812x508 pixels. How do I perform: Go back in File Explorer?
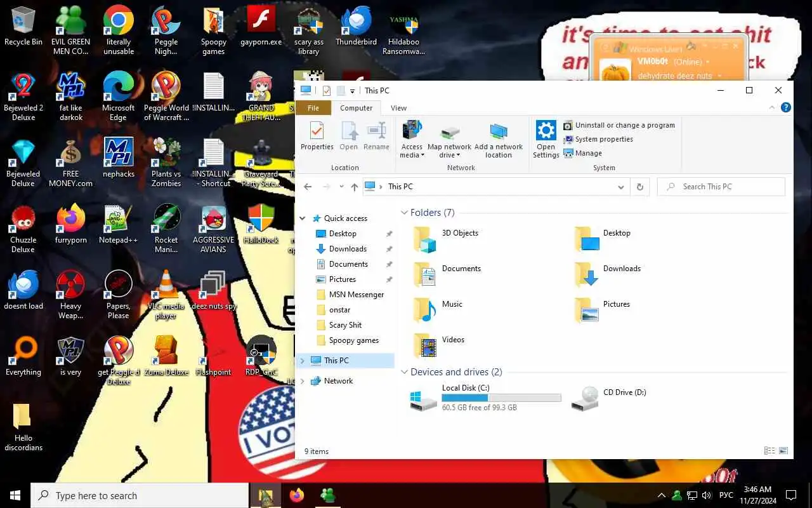tap(308, 187)
